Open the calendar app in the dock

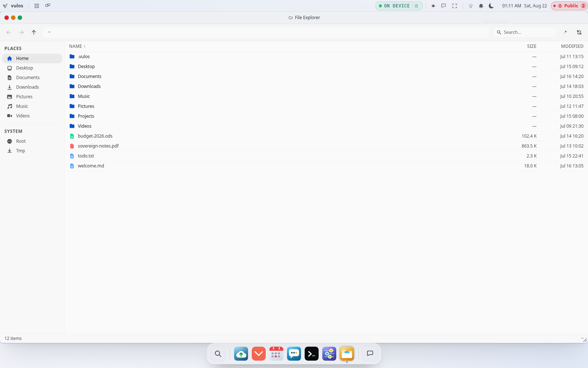(276, 354)
